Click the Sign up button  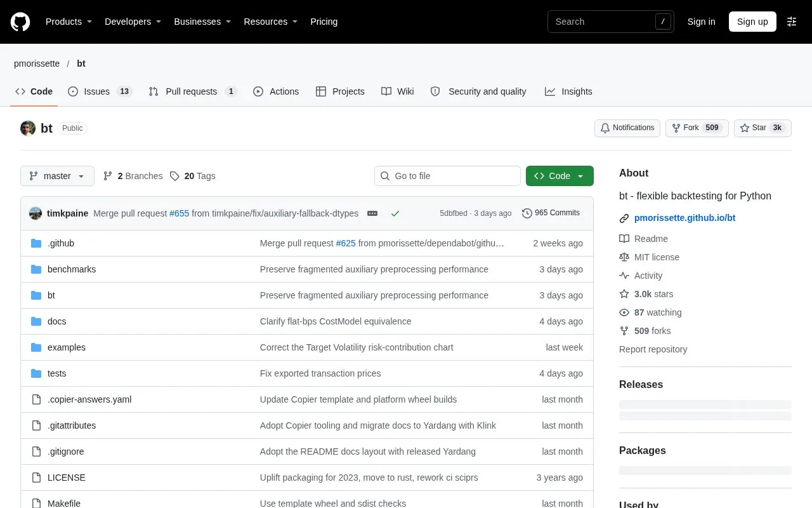tap(752, 22)
